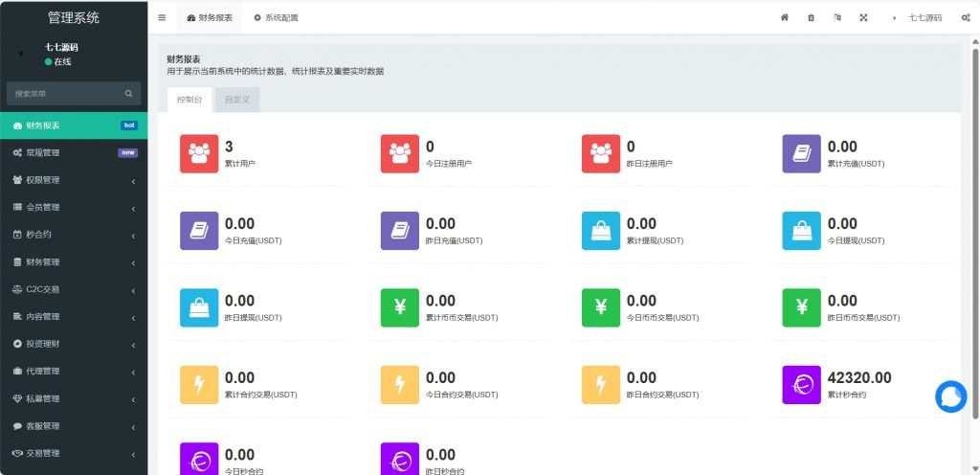
Task: Open the blue chat bubble widget
Action: (x=950, y=396)
